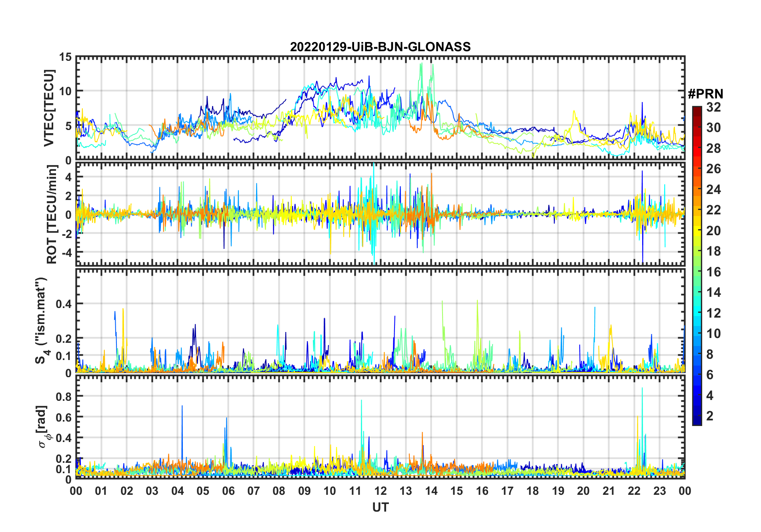Screen dimensions: 761x532
Task: Click the plot title 20220129-UiB-BJN-GLONASS
Action: 380,47
